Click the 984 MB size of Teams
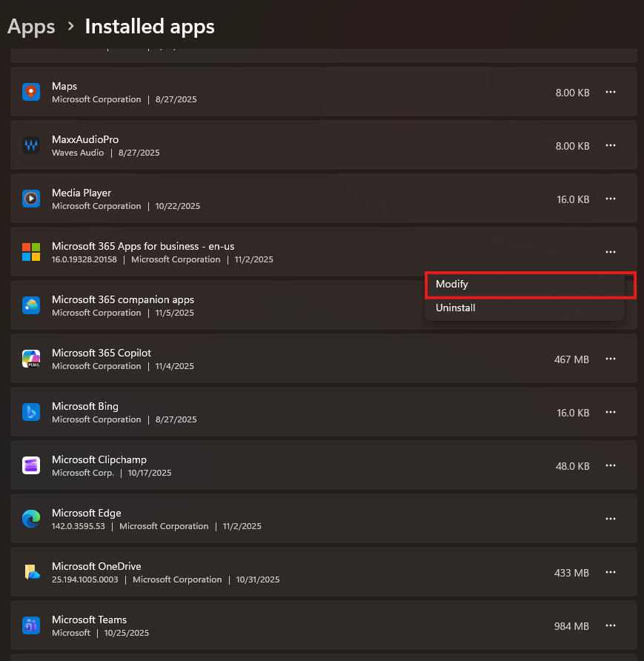644x661 pixels. click(x=571, y=626)
